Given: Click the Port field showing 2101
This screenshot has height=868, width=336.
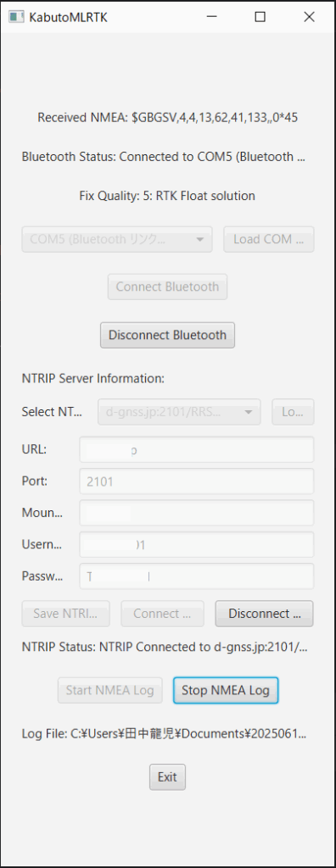Looking at the screenshot, I should [197, 481].
